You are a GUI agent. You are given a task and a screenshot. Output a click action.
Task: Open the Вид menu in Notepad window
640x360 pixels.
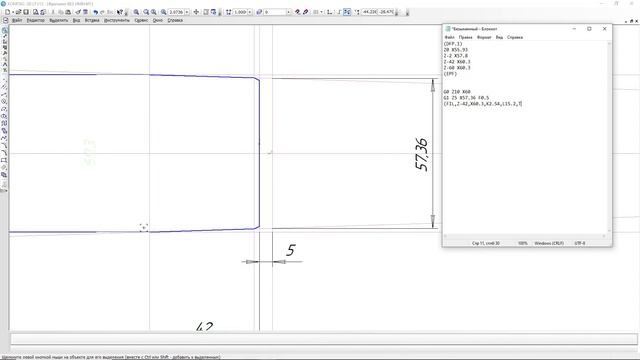[x=499, y=37]
